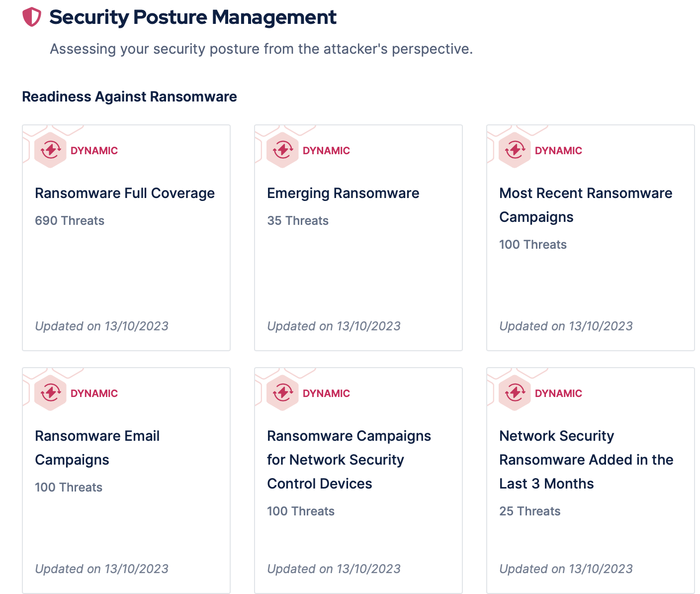The width and height of the screenshot is (700, 594).
Task: Click dynamic icon on Most Recent Ransomware Campaigns card
Action: point(515,150)
